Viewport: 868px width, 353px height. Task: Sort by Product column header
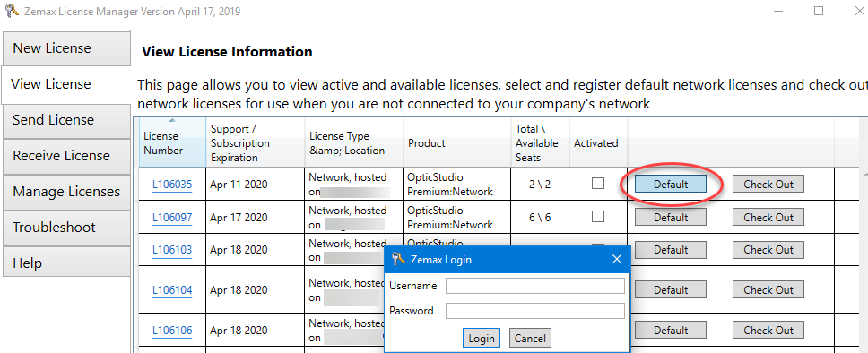[457, 142]
